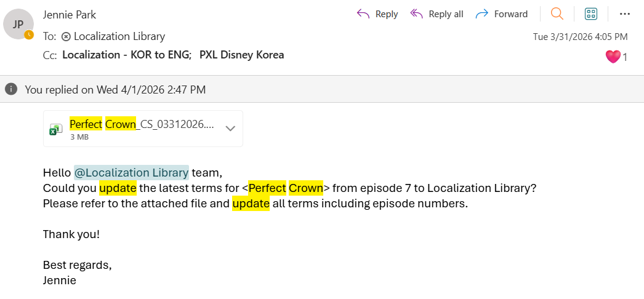Open the apps grid icon

[591, 14]
